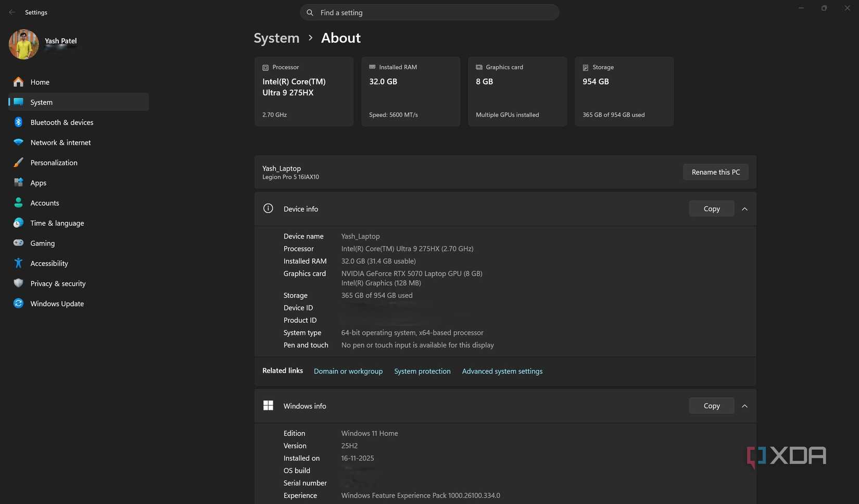Viewport: 859px width, 504px height.
Task: Minimize the Settings window
Action: click(x=801, y=8)
